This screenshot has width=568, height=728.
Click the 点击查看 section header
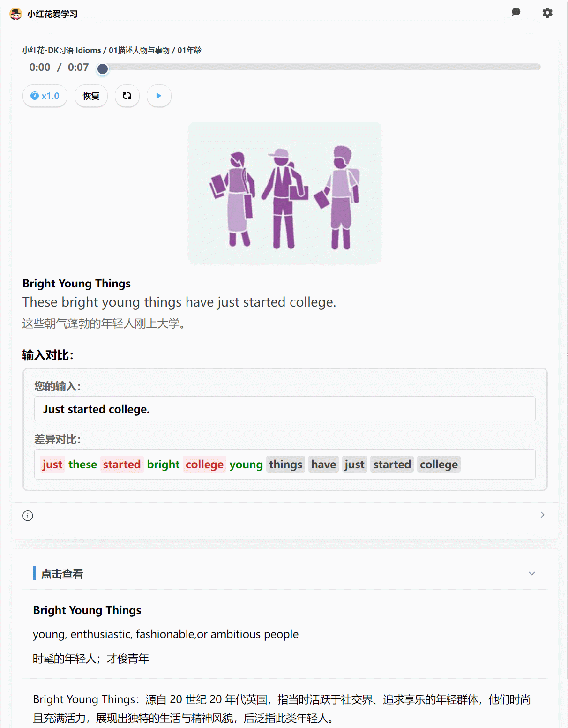click(62, 573)
